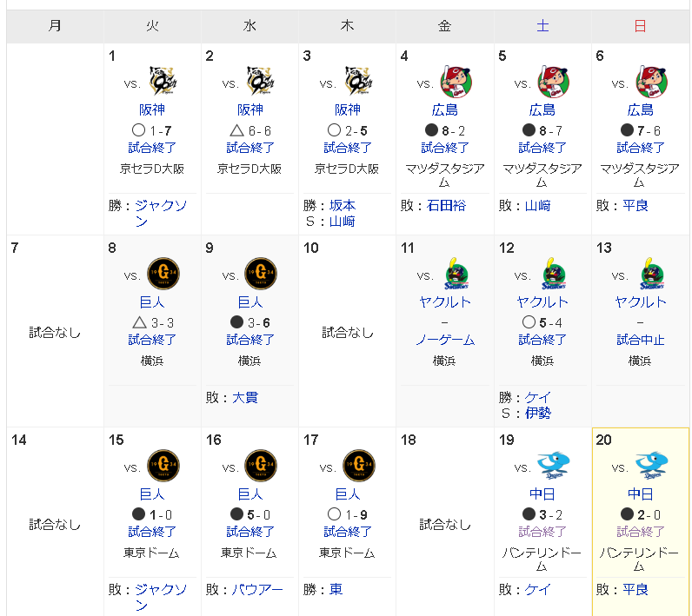The width and height of the screenshot is (692, 616).
Task: Open 試合終了 result for the 7-6 Hiroshima game
Action: click(x=640, y=148)
